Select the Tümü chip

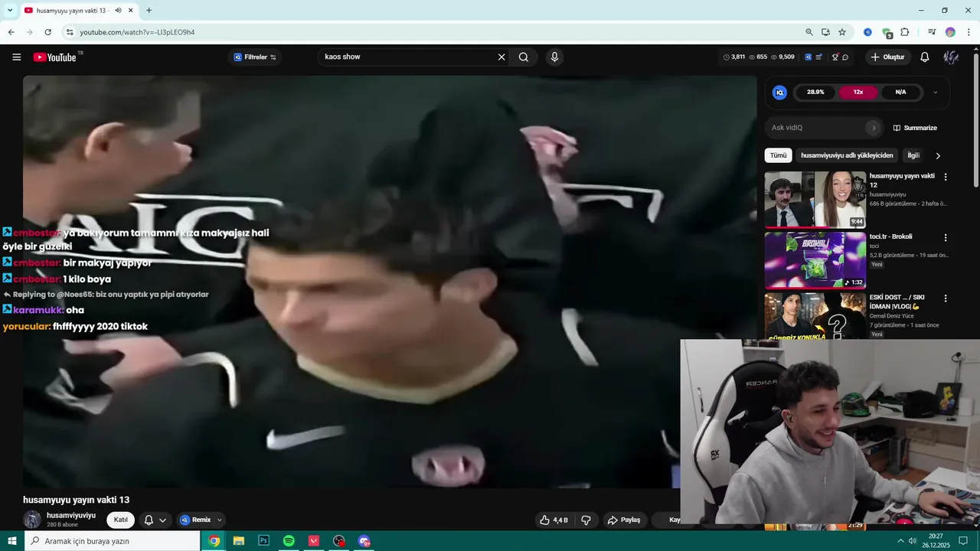coord(778,155)
